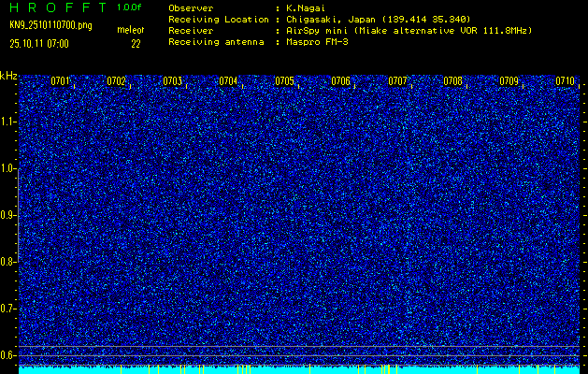The image size is (588, 374).
Task: Select the 0705 time marker
Action: point(285,81)
